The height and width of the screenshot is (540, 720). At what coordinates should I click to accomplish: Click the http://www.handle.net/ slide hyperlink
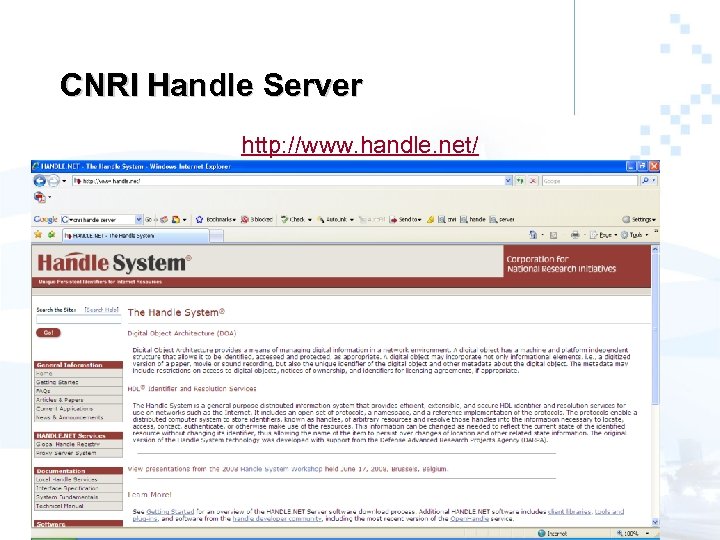click(360, 145)
